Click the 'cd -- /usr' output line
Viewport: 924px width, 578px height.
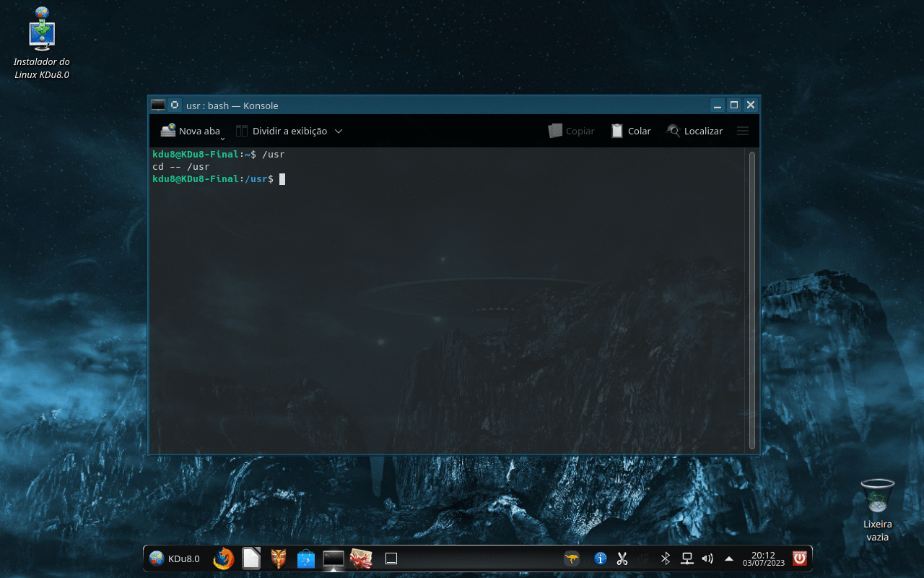(x=181, y=166)
